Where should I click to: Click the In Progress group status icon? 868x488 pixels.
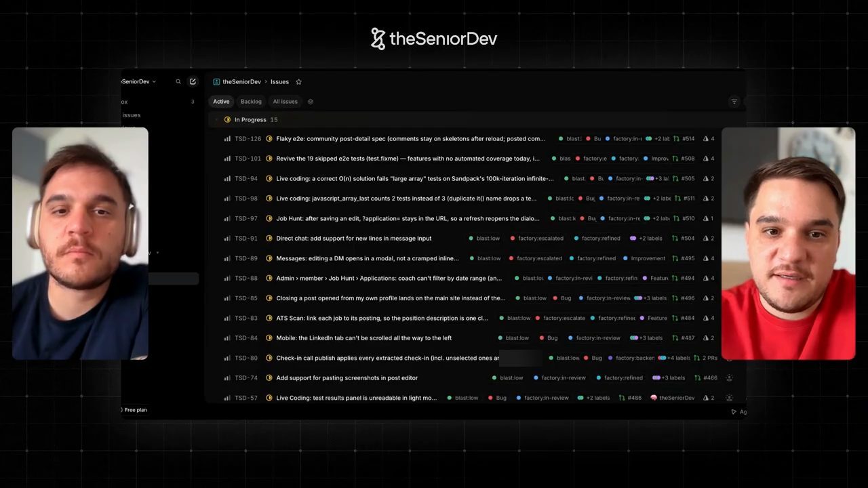point(227,120)
